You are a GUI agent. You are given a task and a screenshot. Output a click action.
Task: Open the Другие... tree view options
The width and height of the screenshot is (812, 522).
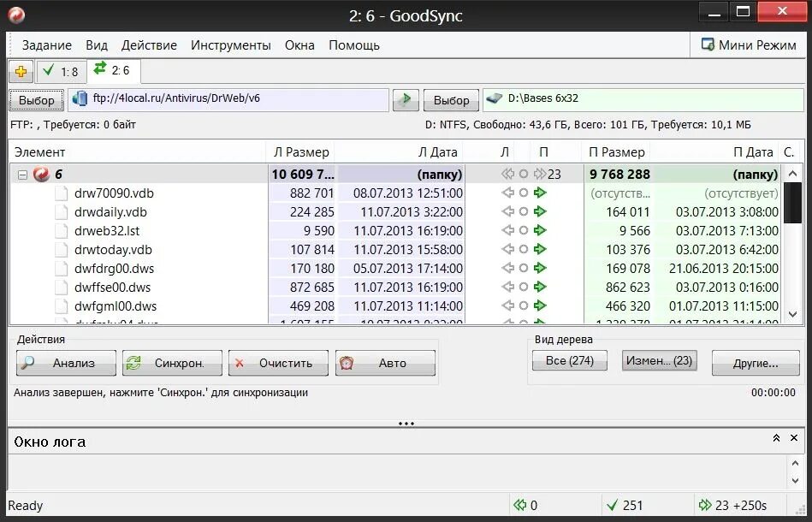tap(756, 363)
